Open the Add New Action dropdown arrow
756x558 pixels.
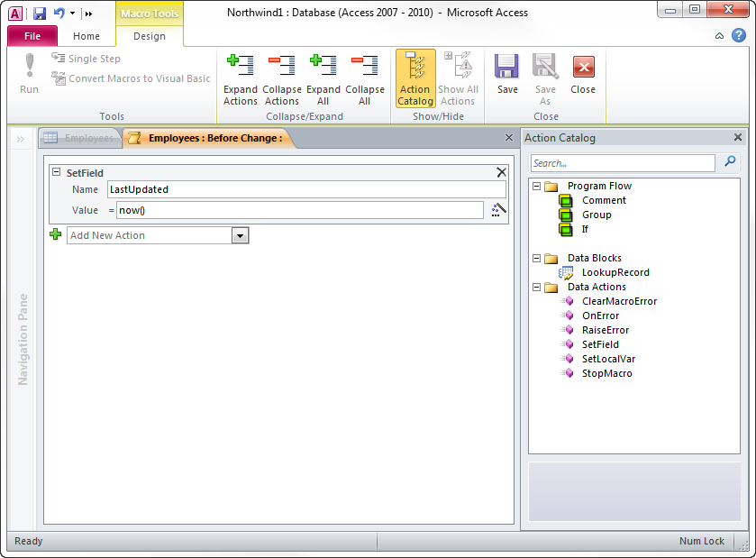tap(240, 236)
